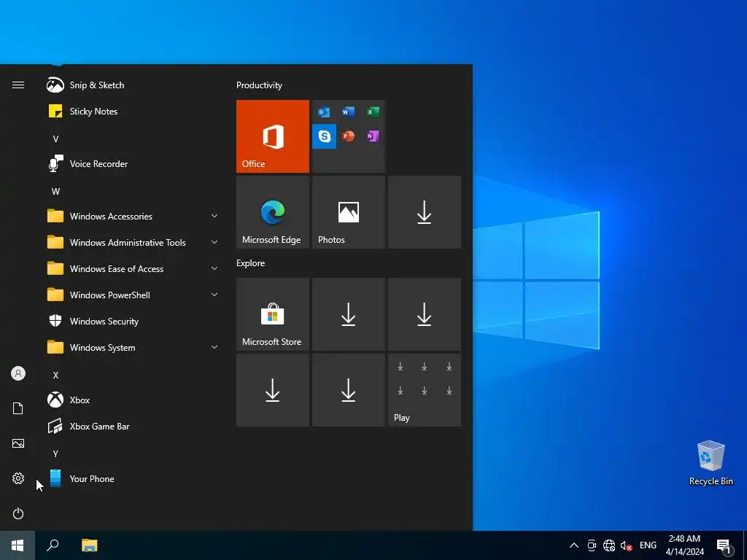Expand Windows Ease of Access folder
747x560 pixels.
pos(133,269)
